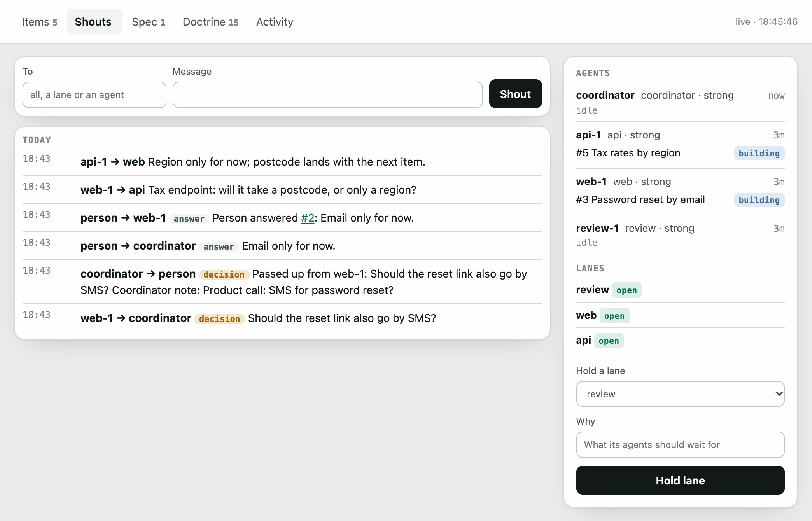Click the To recipient input field
The image size is (812, 521).
tap(94, 95)
